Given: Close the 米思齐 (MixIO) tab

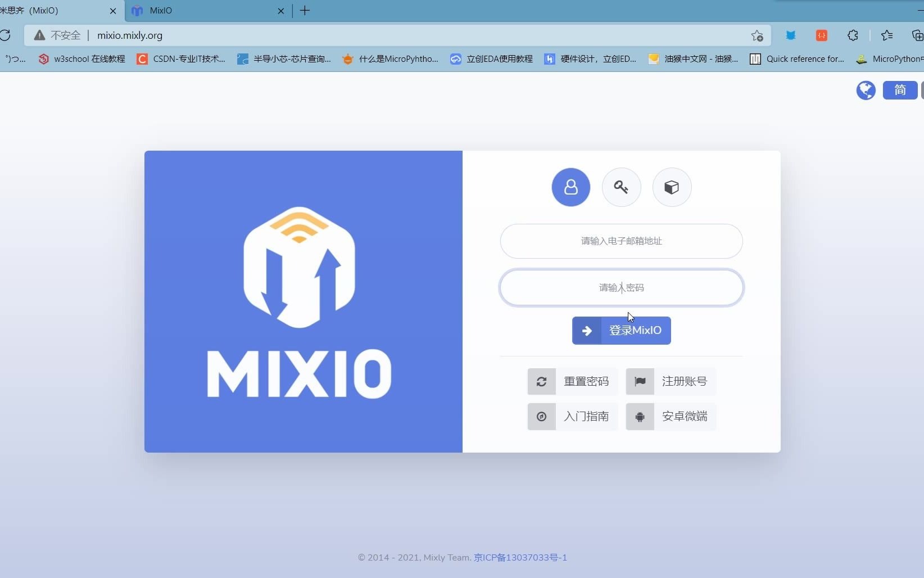Looking at the screenshot, I should [112, 11].
